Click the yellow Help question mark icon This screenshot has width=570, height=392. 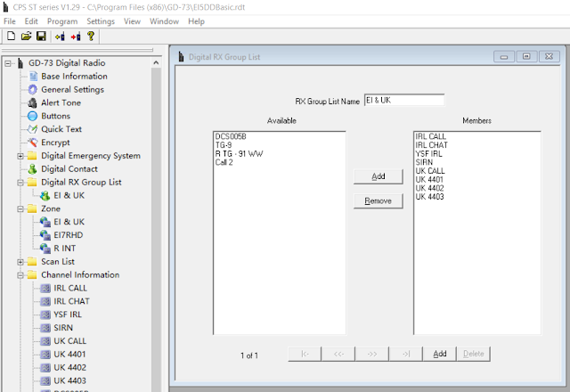point(91,36)
